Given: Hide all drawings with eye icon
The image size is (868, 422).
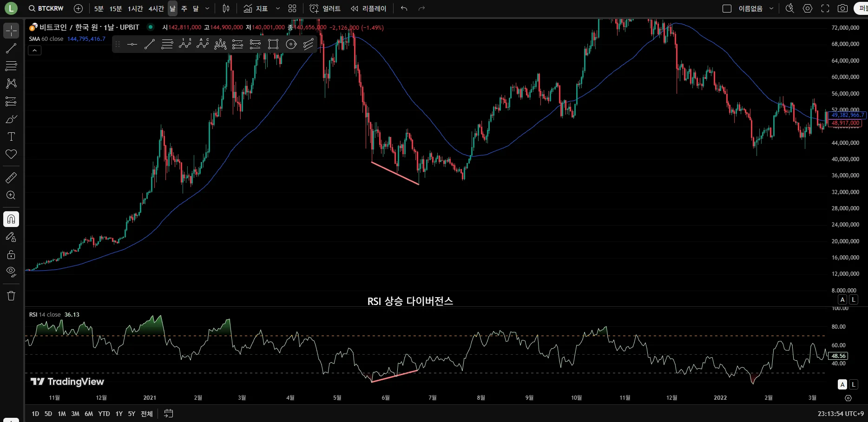Looking at the screenshot, I should [x=11, y=272].
